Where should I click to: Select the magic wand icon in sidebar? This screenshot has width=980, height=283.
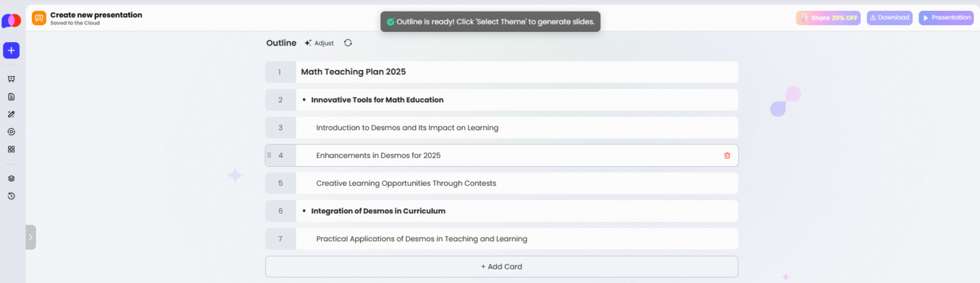click(11, 114)
